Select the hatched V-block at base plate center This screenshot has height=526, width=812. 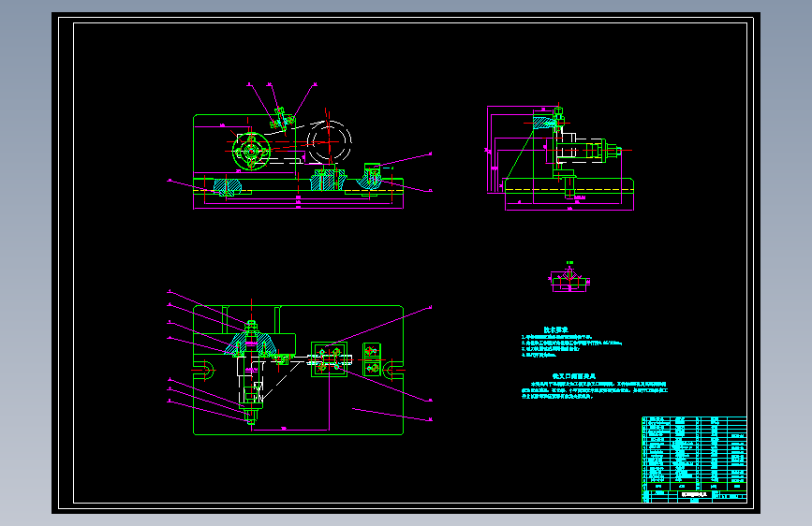tap(328, 179)
